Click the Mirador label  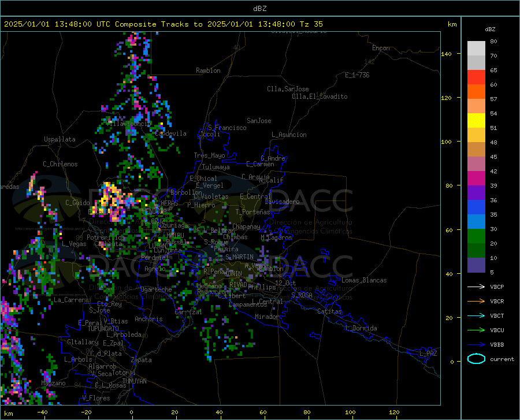tap(267, 317)
